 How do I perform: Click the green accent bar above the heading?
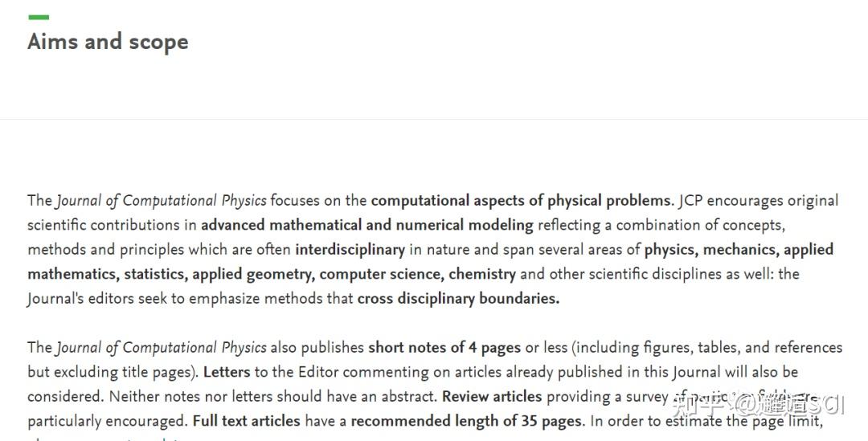click(39, 17)
